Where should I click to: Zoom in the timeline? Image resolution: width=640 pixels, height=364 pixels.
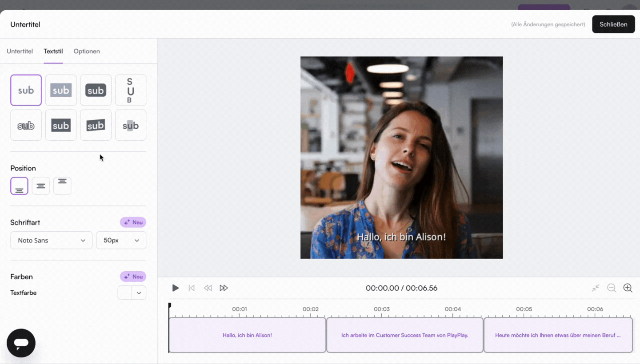pos(628,288)
